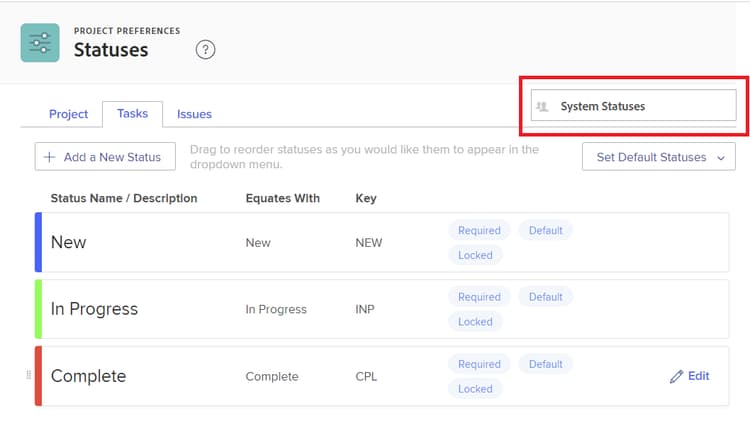This screenshot has width=750, height=423.
Task: Click the Add a New Status button
Action: (104, 157)
